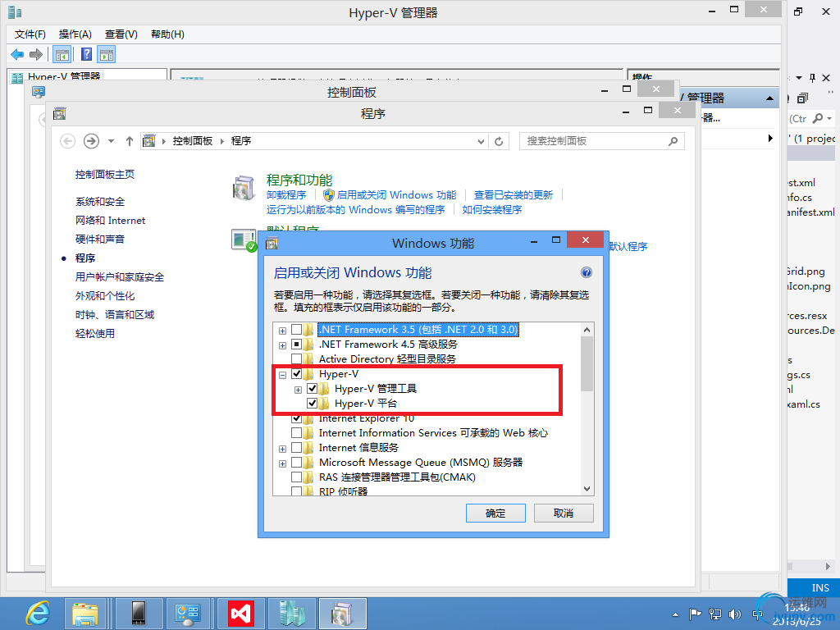Viewport: 840px width, 630px height.
Task: Open 启用或关闭 Windows 功能 link
Action: (397, 195)
